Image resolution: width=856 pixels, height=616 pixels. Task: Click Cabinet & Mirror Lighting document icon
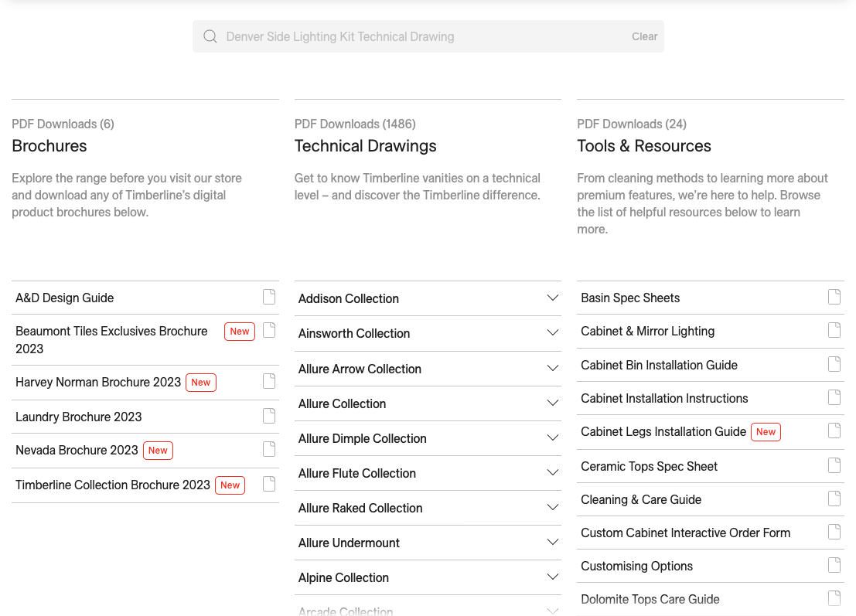point(834,330)
